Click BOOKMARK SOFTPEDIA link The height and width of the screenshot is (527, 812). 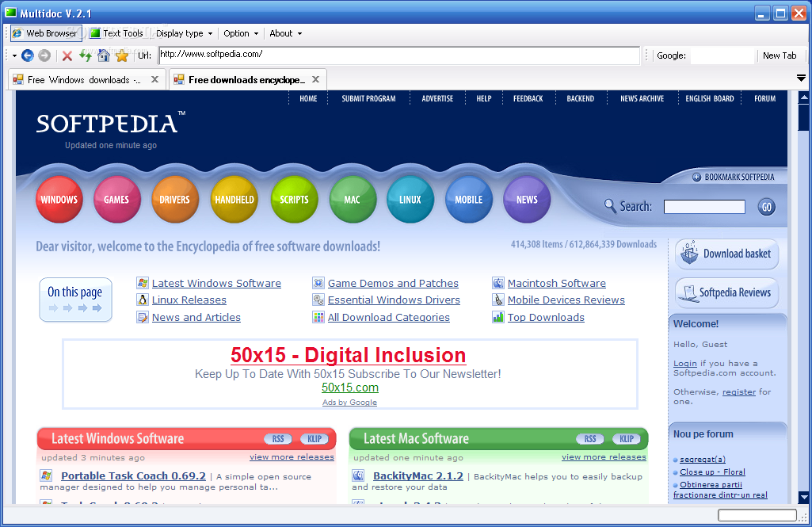click(x=734, y=178)
